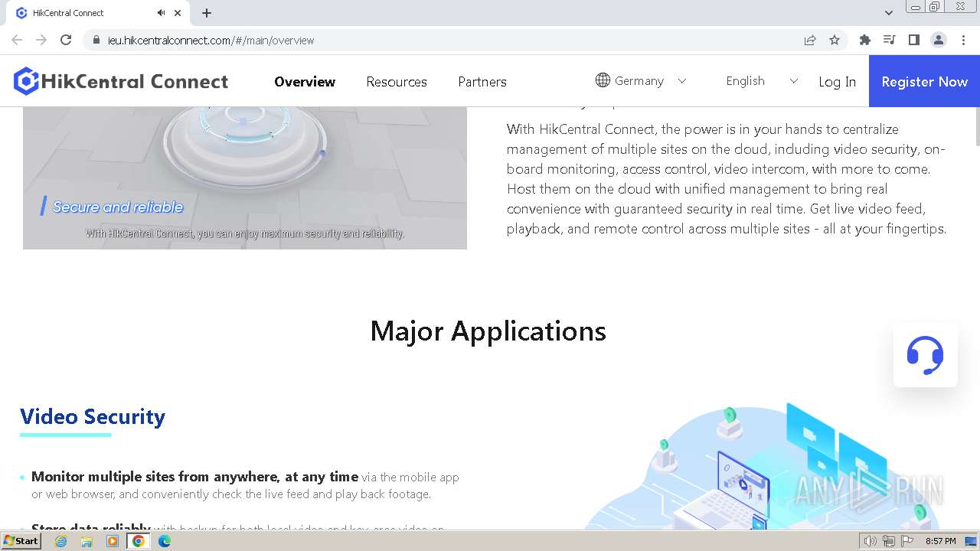This screenshot has width=980, height=551.
Task: Click the 8:57 PM taskbar clock
Action: 941,541
